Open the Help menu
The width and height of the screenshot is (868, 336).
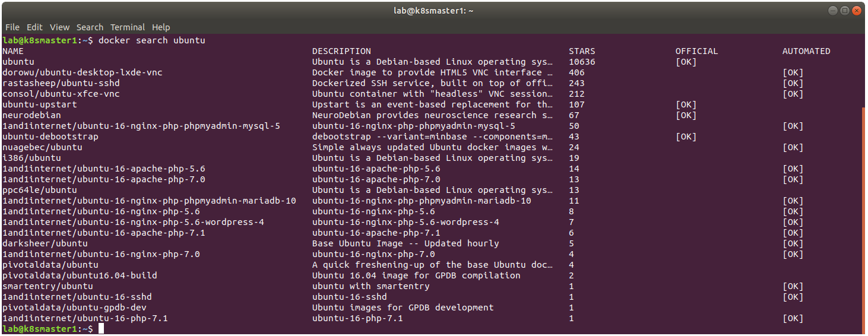coord(161,27)
